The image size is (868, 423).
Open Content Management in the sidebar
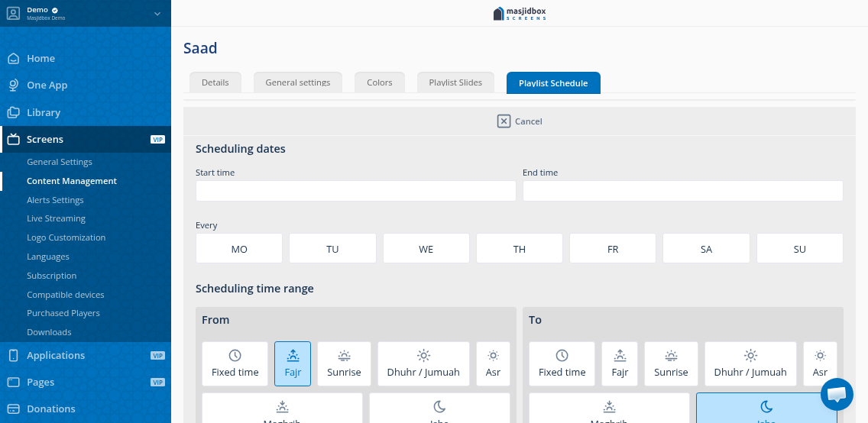click(72, 181)
